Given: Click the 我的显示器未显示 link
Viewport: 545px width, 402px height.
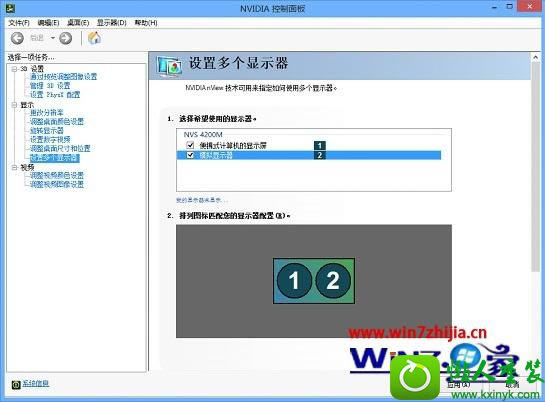Looking at the screenshot, I should pyautogui.click(x=202, y=200).
